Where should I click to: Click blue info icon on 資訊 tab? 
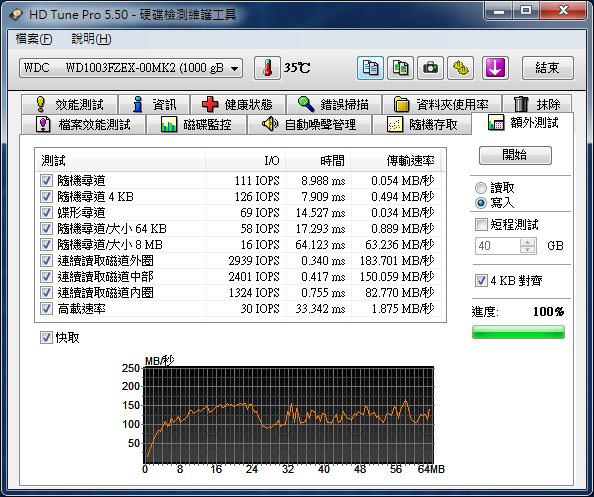coord(138,104)
